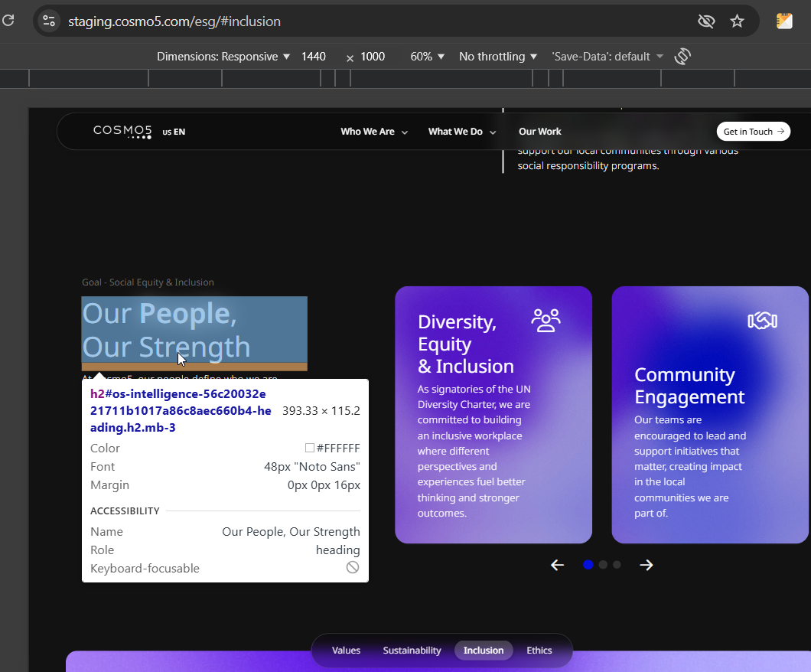This screenshot has width=811, height=672.
Task: Open the Our Work link
Action: (539, 132)
